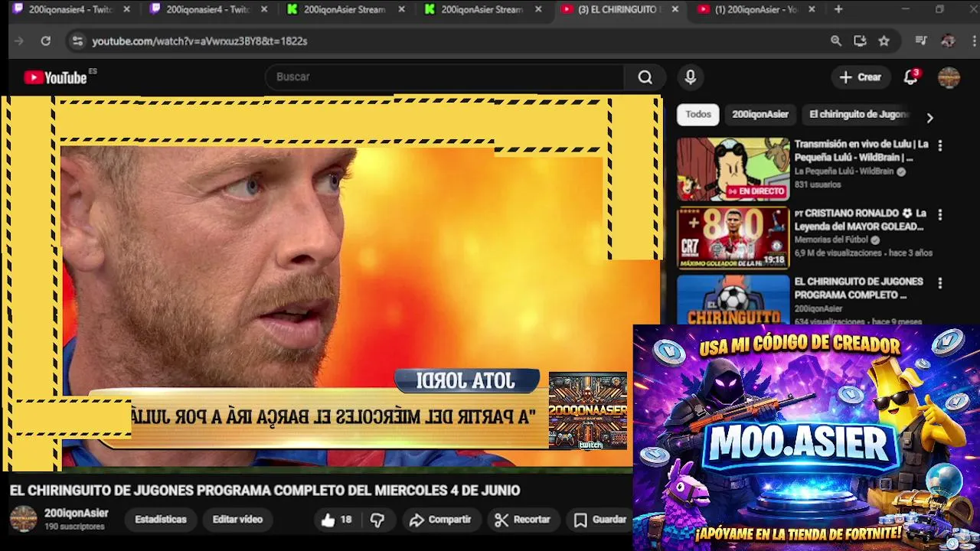
Task: Open 200iqonAsier channel name below video
Action: 76,514
